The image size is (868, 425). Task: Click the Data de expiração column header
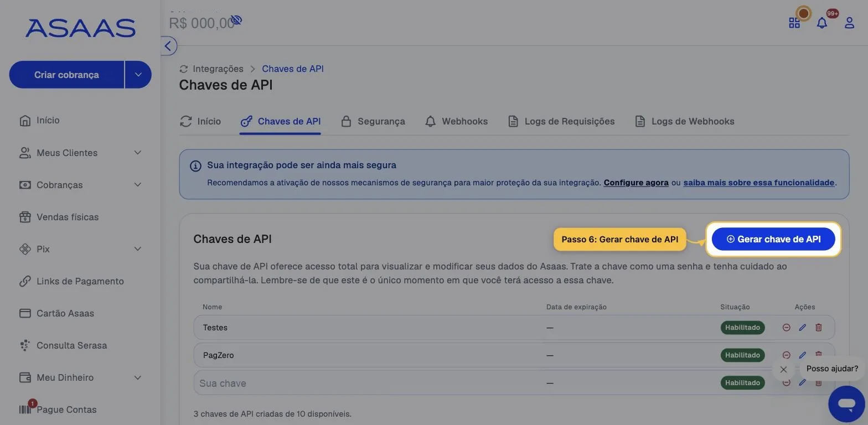576,307
